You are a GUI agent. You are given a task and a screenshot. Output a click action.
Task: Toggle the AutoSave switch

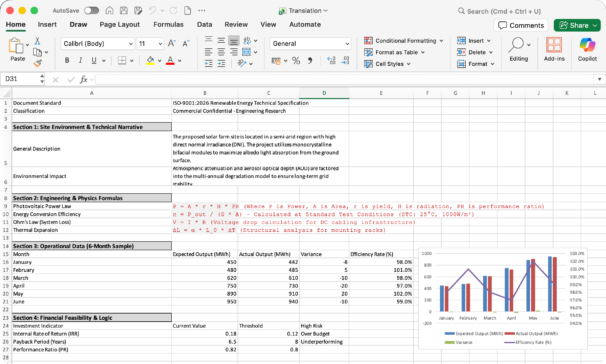click(x=92, y=11)
